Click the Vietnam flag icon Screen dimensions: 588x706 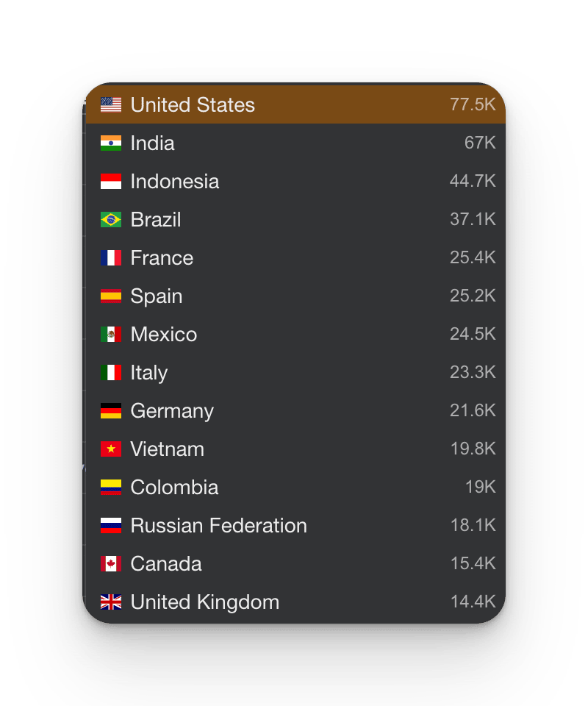point(111,449)
